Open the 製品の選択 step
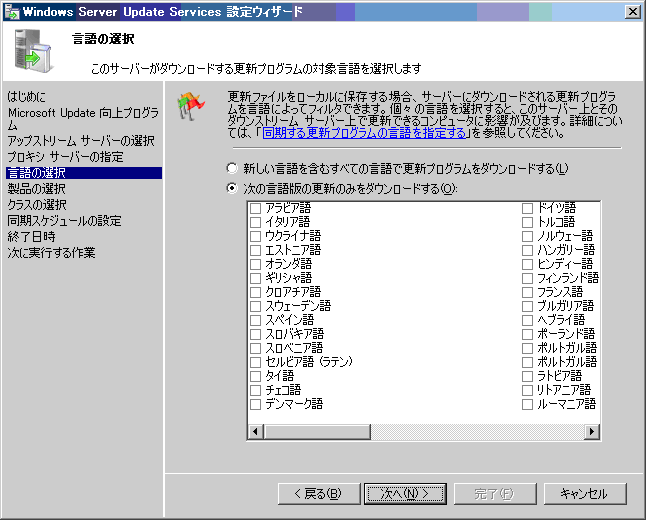Viewport: 646px width, 520px height. [x=37, y=189]
